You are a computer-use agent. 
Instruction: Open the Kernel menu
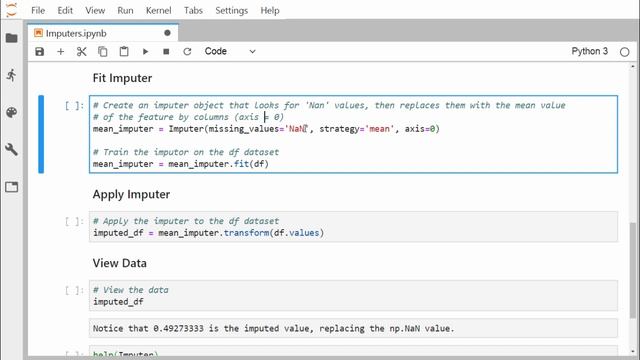coord(158,10)
